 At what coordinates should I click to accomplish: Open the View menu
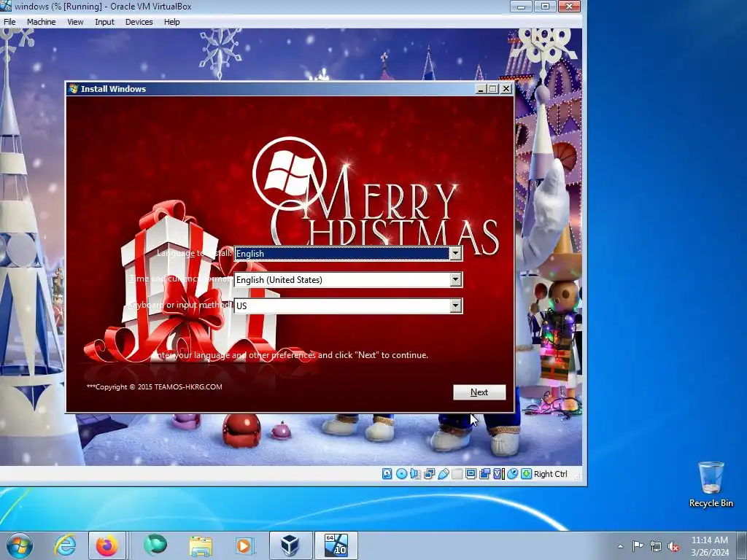tap(75, 22)
